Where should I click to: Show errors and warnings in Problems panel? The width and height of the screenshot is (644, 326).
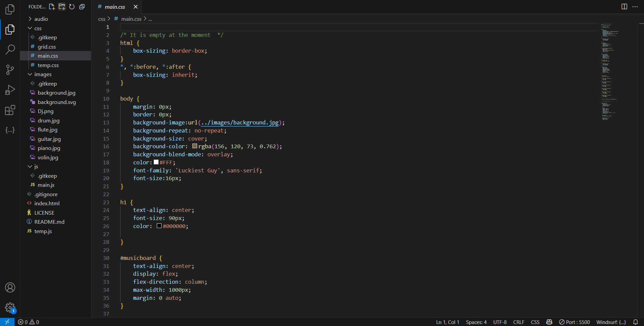[x=29, y=322]
